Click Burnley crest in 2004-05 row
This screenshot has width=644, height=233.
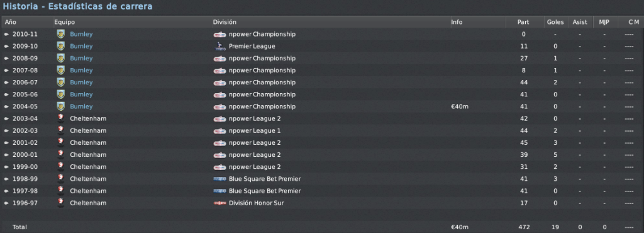[61, 106]
